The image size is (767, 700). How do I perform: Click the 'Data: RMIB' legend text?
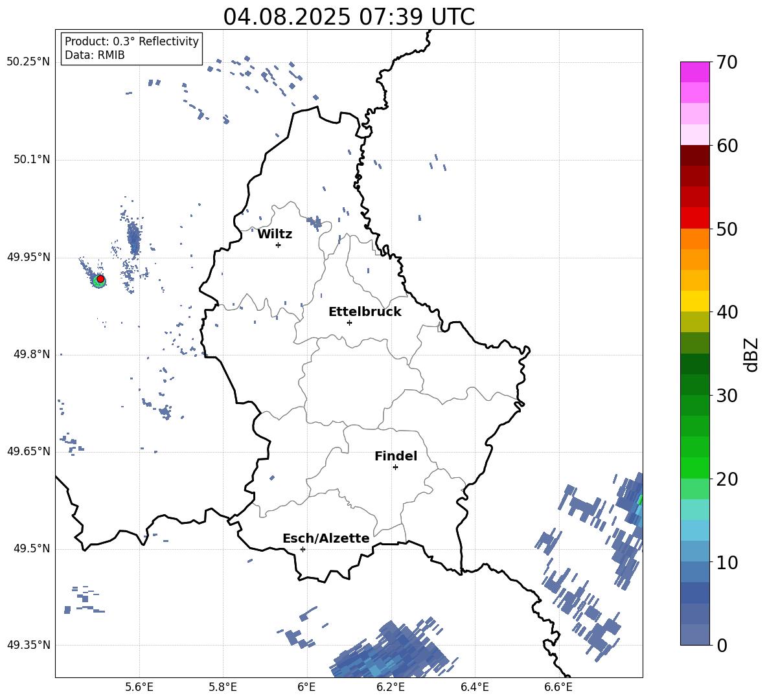[x=95, y=55]
